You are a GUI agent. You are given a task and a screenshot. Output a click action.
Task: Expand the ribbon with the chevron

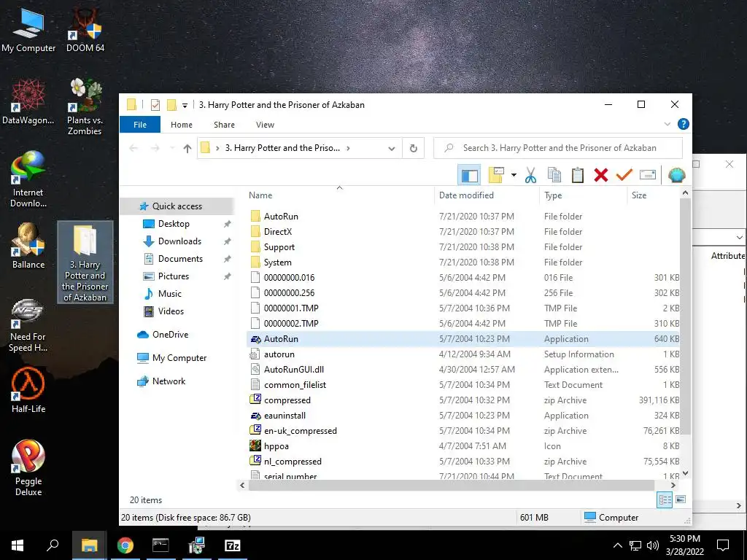[667, 124]
